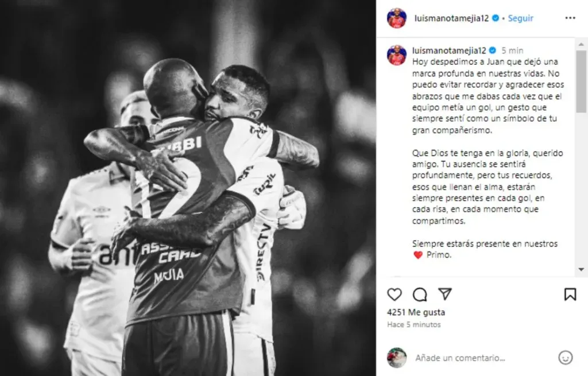This screenshot has height=376, width=588.
Task: Open the three-dot more options menu
Action: [x=570, y=18]
